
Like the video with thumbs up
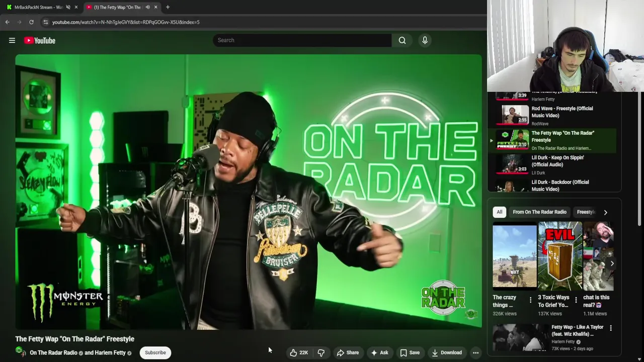[x=299, y=352]
